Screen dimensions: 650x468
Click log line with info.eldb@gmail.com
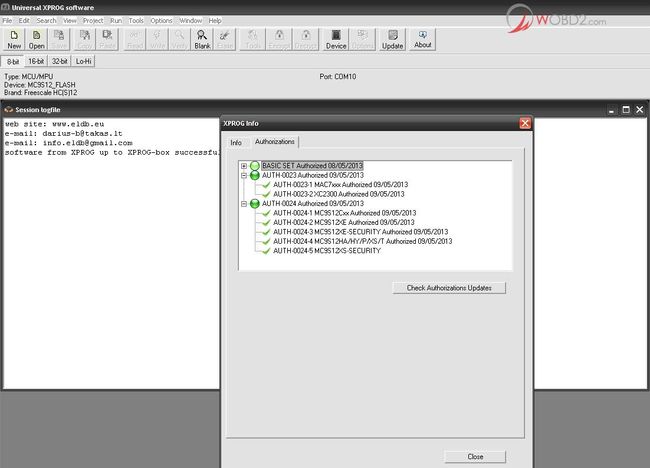coord(69,143)
